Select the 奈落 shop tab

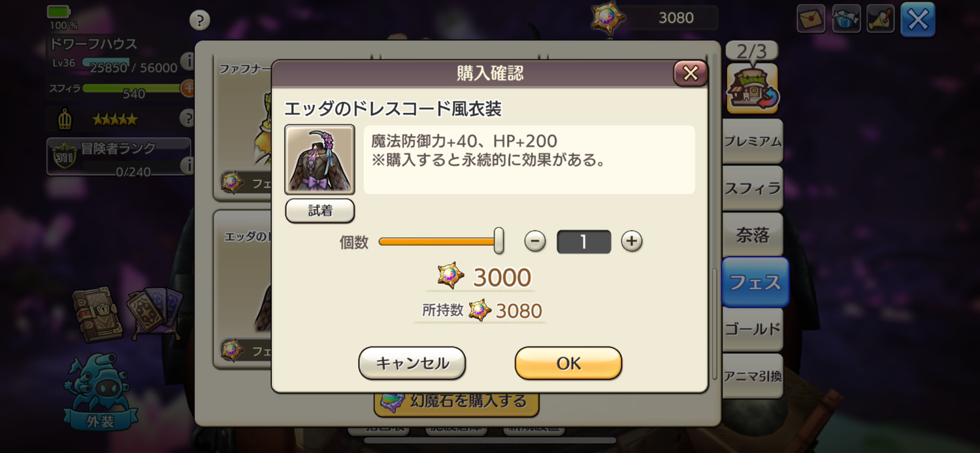pyautogui.click(x=753, y=235)
